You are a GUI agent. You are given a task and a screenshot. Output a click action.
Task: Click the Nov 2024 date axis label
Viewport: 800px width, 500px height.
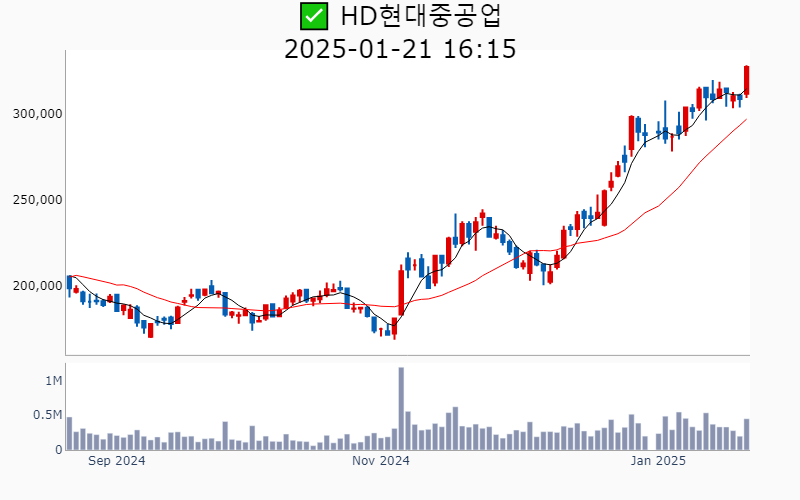(381, 461)
